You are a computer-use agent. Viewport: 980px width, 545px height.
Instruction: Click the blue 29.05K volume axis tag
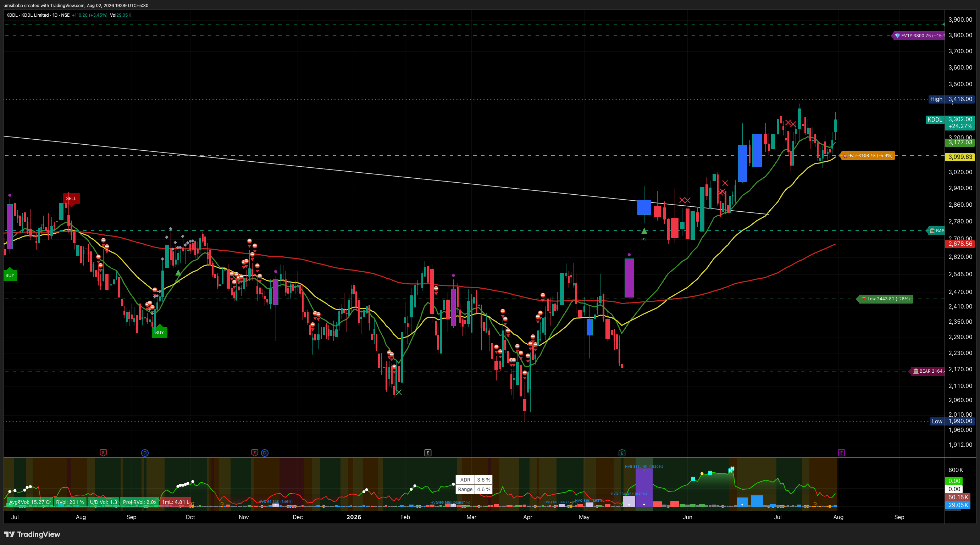958,505
